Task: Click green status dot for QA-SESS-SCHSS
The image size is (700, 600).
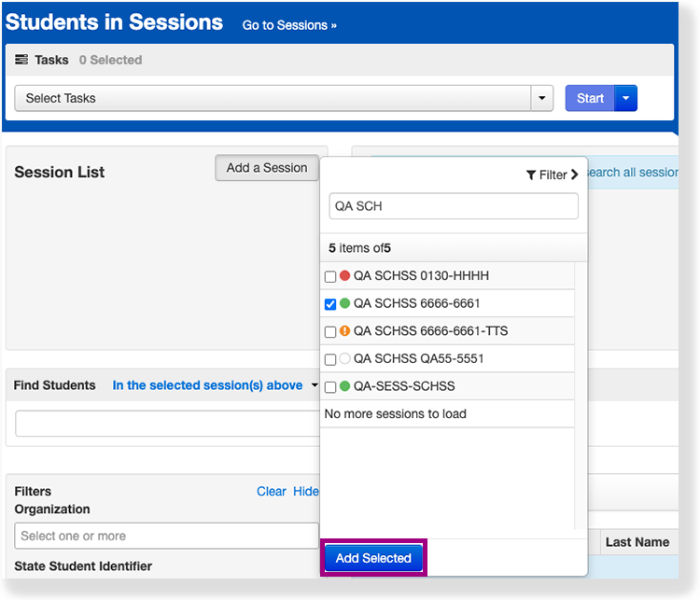Action: (344, 386)
